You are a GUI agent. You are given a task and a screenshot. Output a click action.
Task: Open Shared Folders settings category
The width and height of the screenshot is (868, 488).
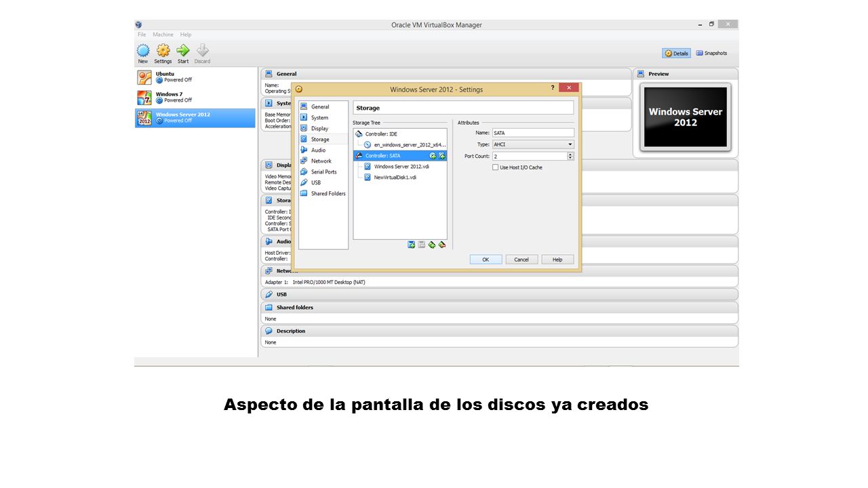pyautogui.click(x=323, y=193)
